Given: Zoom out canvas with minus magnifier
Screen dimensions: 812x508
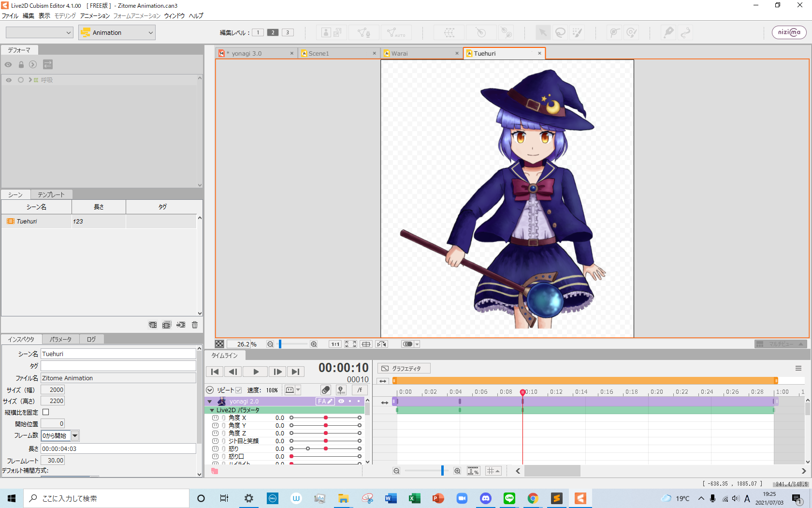Looking at the screenshot, I should coord(270,344).
